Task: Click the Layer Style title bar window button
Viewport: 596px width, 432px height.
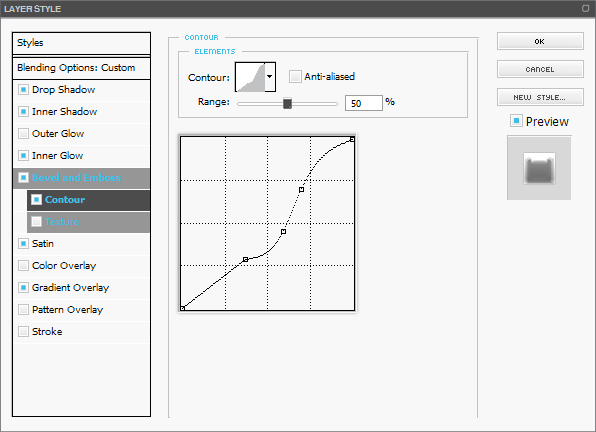Action: tap(585, 8)
